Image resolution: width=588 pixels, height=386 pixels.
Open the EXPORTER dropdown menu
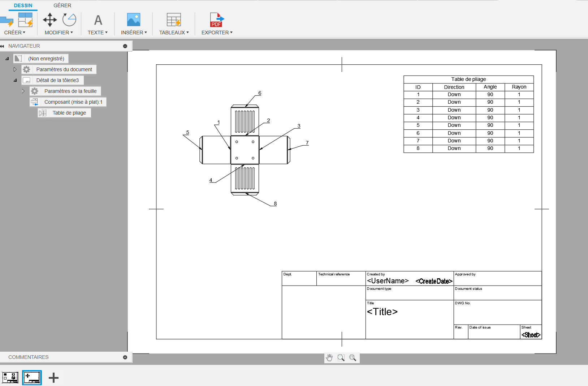tap(217, 33)
